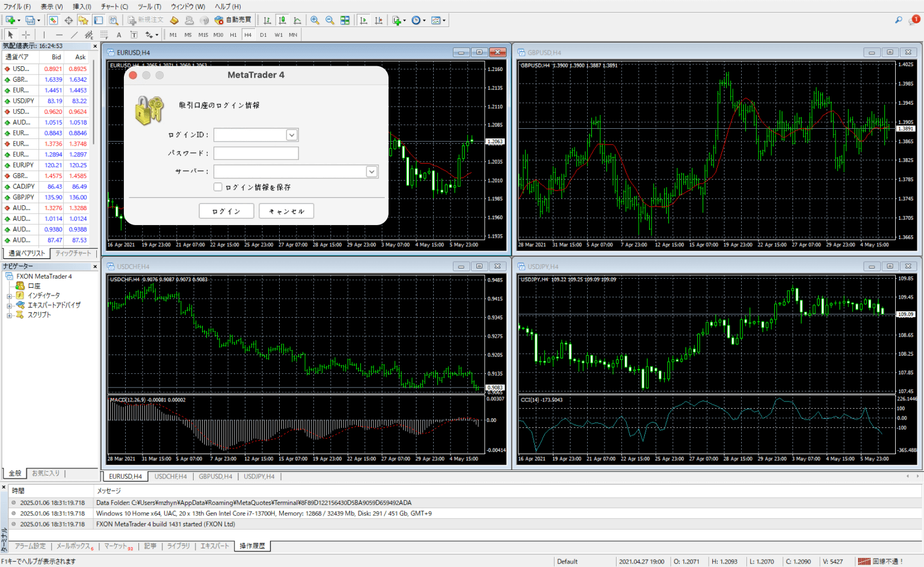Switch chart to candlestick style
The image size is (924, 567).
pos(282,20)
